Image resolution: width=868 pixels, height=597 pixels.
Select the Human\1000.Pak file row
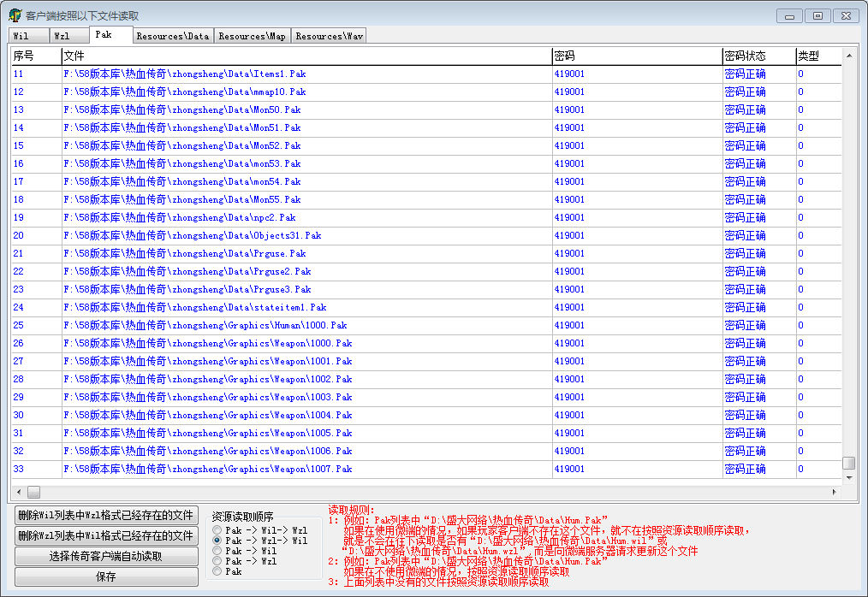[426, 325]
